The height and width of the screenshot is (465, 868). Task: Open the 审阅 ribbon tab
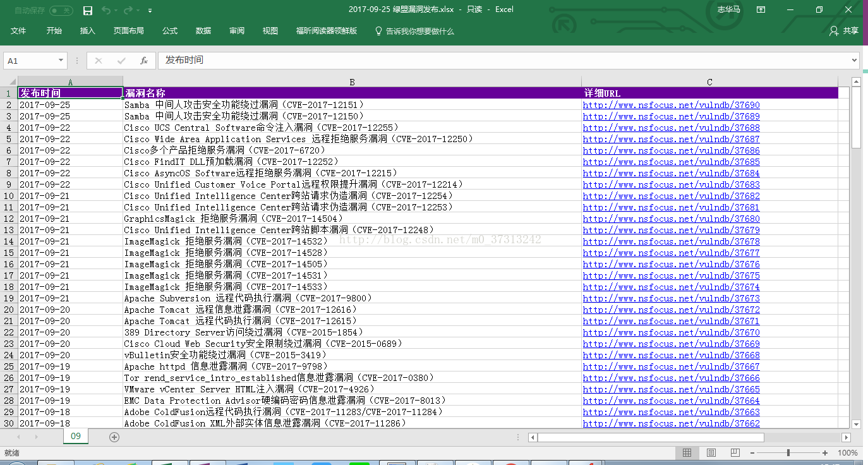237,31
